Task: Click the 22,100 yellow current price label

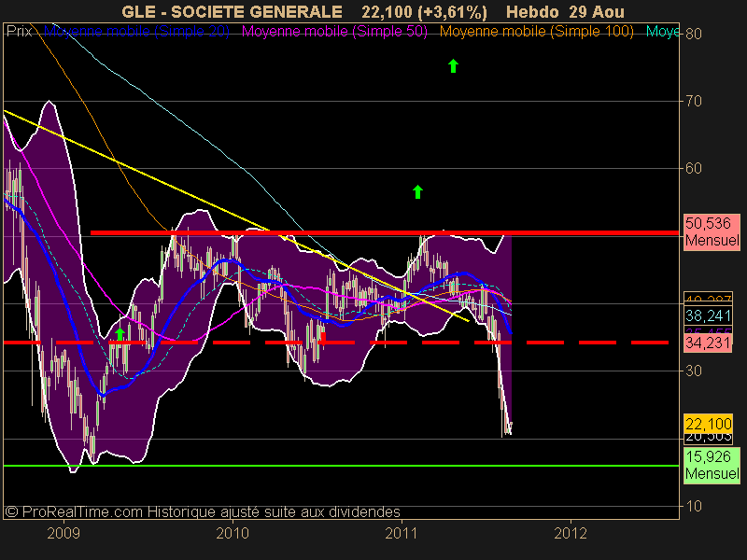Action: coord(708,424)
